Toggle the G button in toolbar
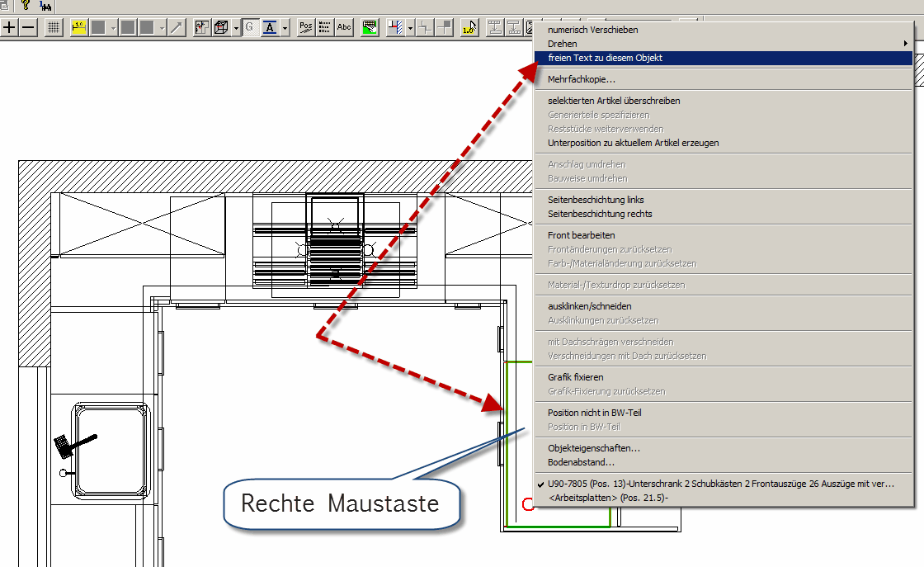The width and height of the screenshot is (924, 567). [249, 27]
